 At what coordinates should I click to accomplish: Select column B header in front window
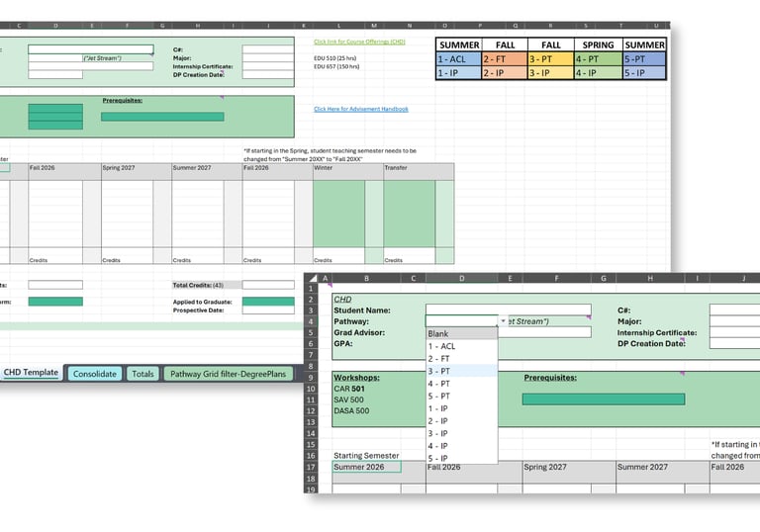(x=366, y=278)
